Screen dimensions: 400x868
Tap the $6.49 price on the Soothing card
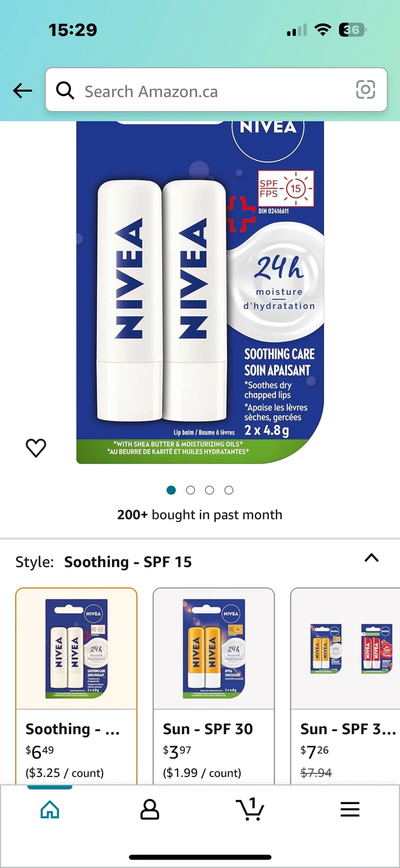coord(40,752)
